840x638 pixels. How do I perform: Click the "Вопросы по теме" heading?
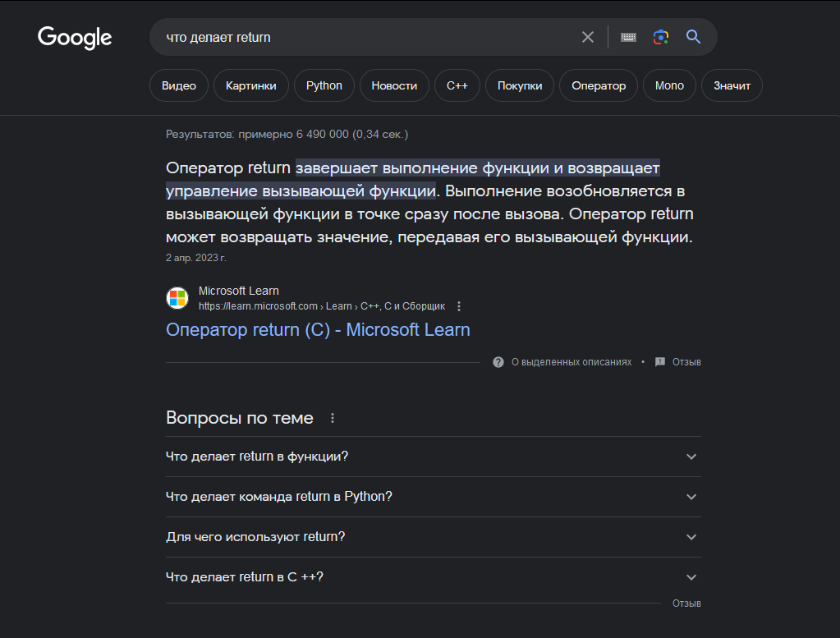(240, 418)
